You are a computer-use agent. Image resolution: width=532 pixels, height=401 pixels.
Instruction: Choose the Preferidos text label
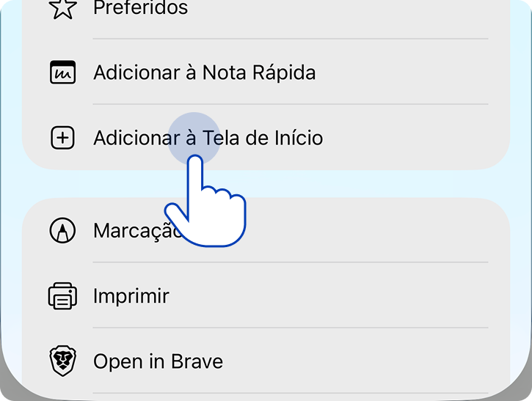[140, 8]
